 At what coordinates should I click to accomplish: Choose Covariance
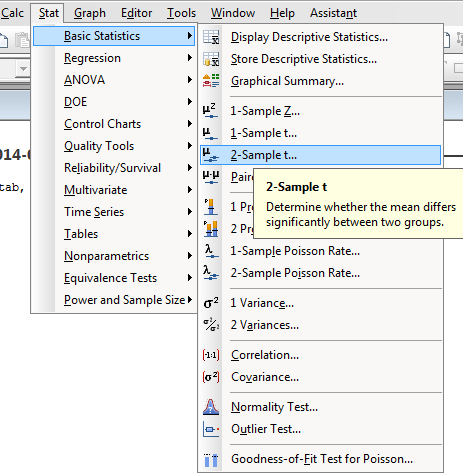(x=321, y=377)
